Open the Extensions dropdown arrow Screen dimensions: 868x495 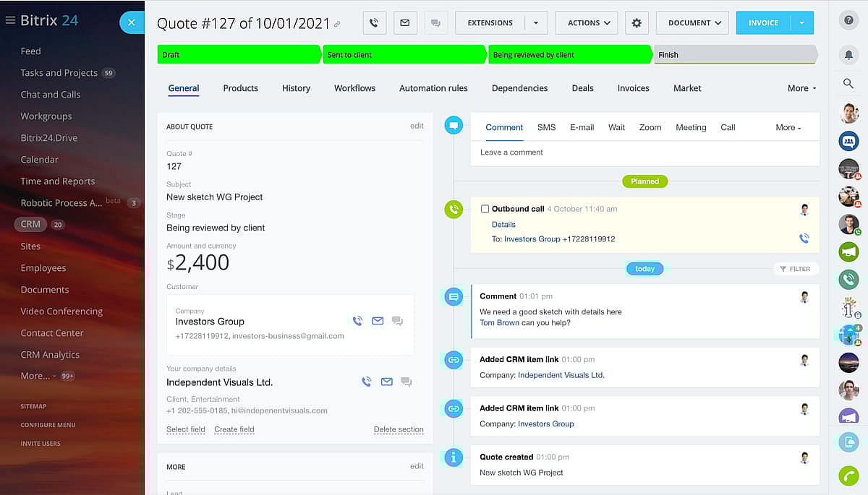point(536,23)
